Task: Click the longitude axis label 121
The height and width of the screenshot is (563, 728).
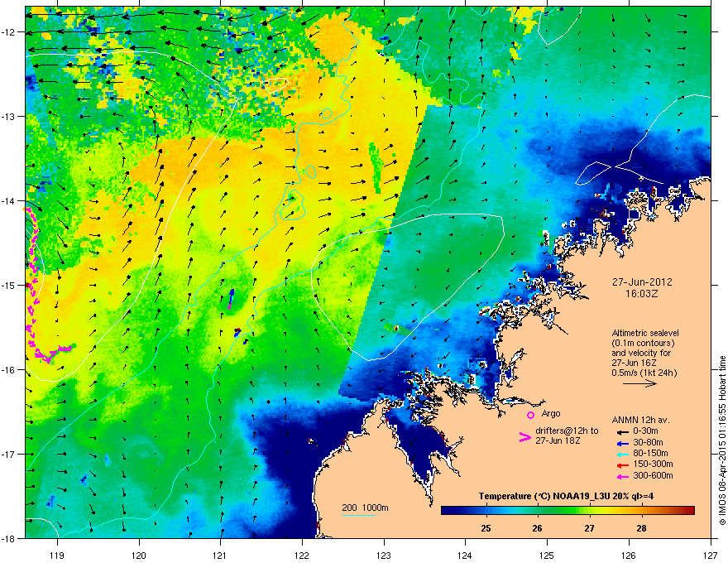Action: pos(220,555)
